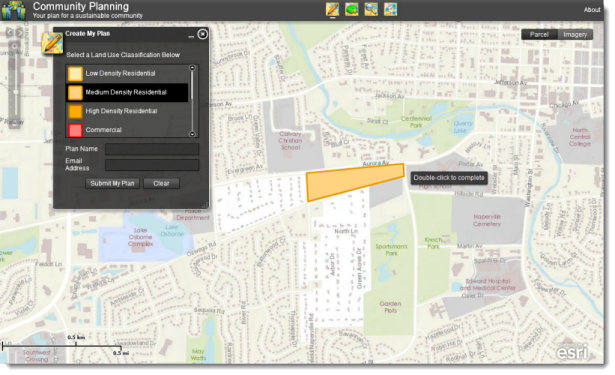The height and width of the screenshot is (375, 615).
Task: Pick the red Commercial color swatch
Action: point(75,130)
